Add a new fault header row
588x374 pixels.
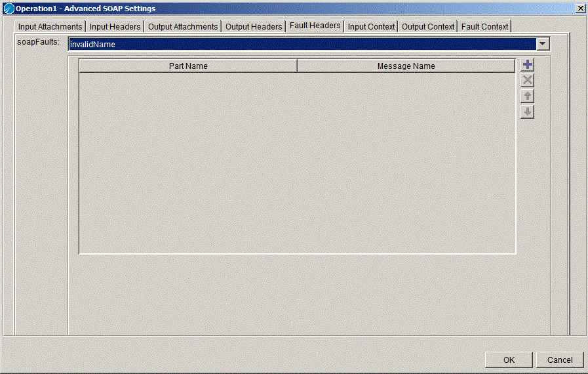click(x=527, y=64)
